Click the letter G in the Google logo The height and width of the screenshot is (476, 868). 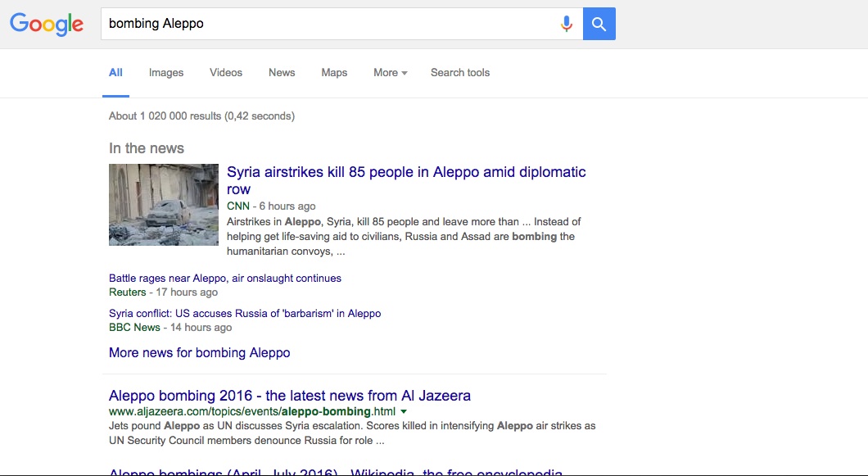click(x=18, y=24)
